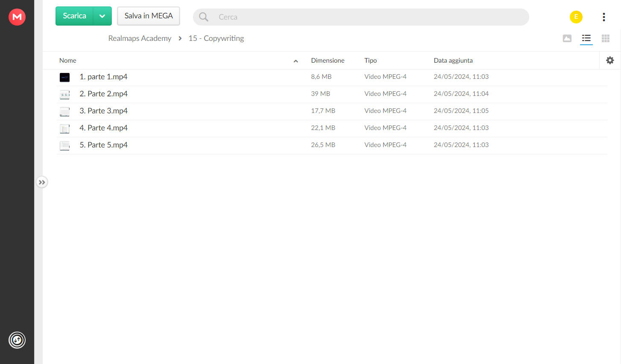Click thumbnail of 2. Parte 2.mp4
The width and height of the screenshot is (621, 364).
(x=64, y=94)
